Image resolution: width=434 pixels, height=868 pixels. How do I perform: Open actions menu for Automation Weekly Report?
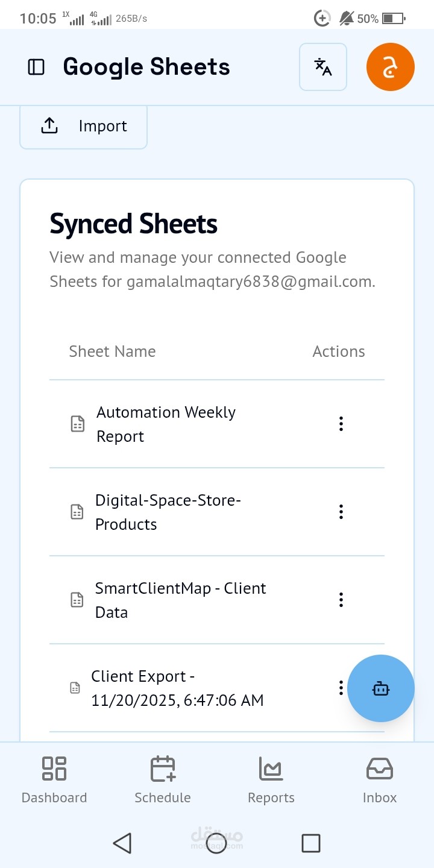[x=341, y=424]
